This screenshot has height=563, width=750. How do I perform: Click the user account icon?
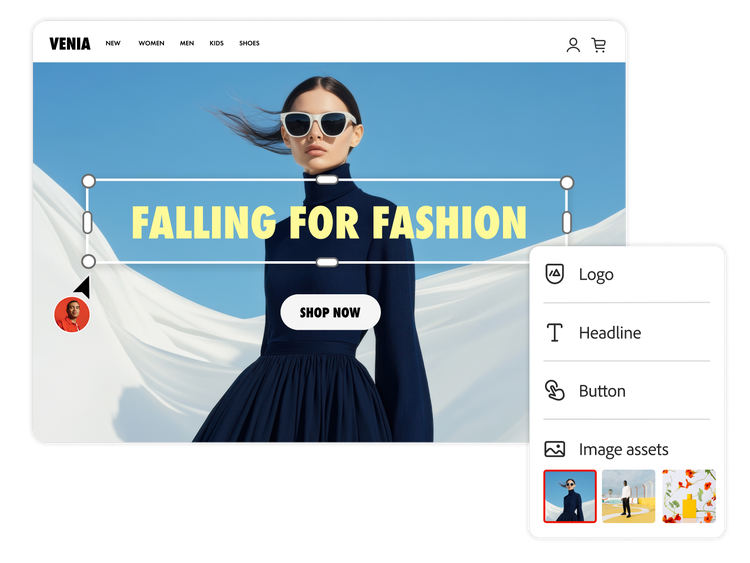click(x=573, y=45)
